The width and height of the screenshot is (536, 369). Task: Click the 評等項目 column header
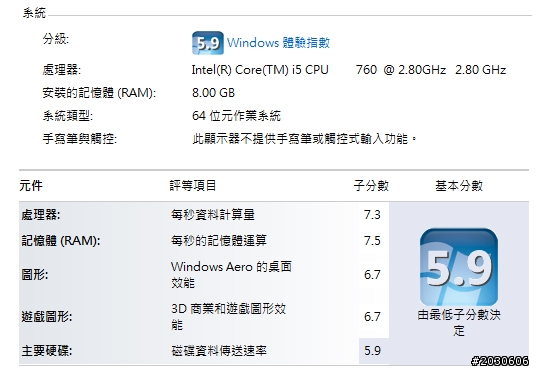point(193,186)
